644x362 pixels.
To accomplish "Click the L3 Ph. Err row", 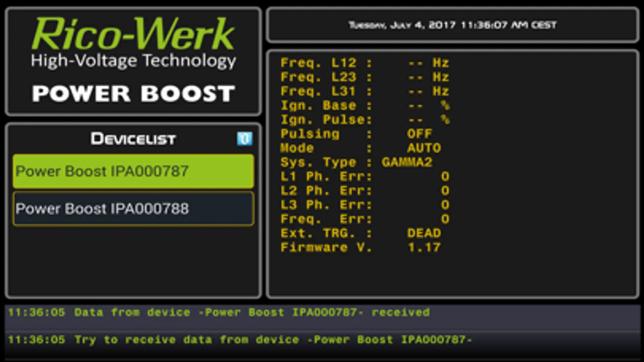I will click(x=364, y=205).
